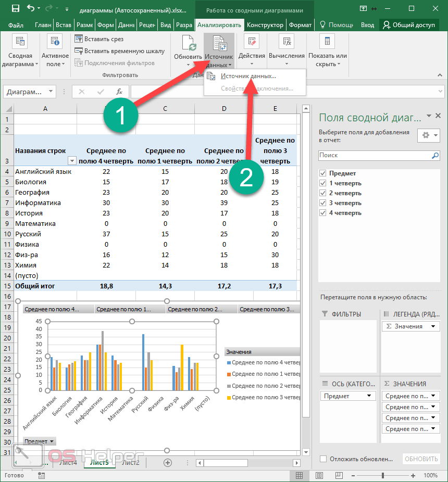Switch to the Конструктор ribbon tab
Viewport: 448px width, 482px height.
tap(265, 25)
